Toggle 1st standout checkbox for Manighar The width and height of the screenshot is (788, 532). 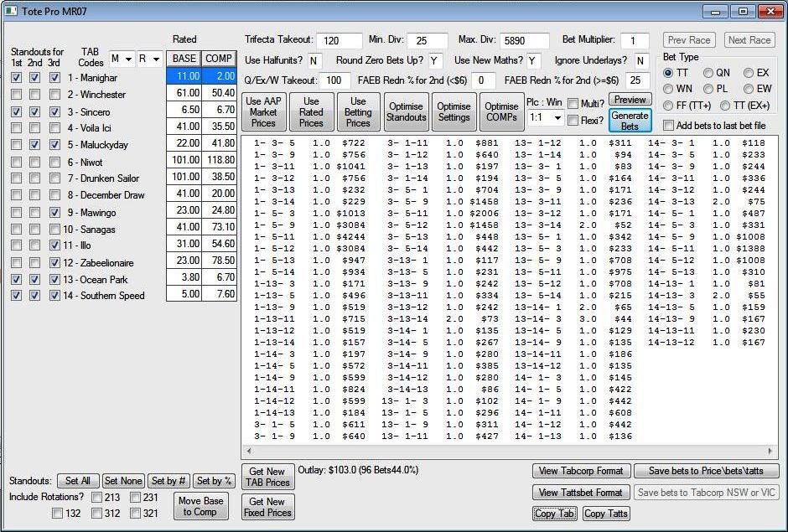click(17, 78)
